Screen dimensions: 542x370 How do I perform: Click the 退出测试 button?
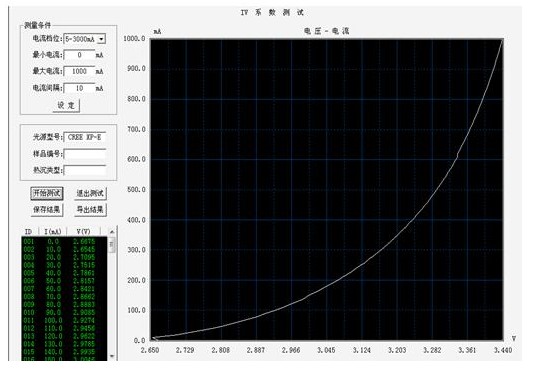pyautogui.click(x=90, y=193)
